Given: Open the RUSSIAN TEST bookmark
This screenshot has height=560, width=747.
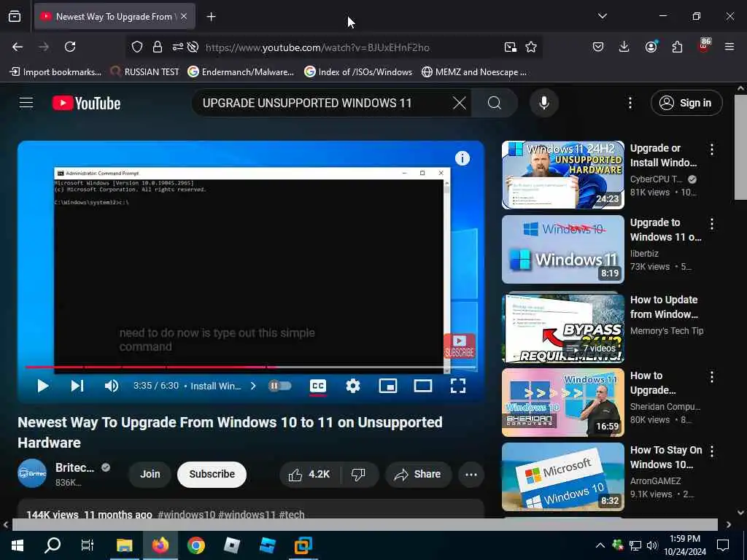Looking at the screenshot, I should (145, 72).
